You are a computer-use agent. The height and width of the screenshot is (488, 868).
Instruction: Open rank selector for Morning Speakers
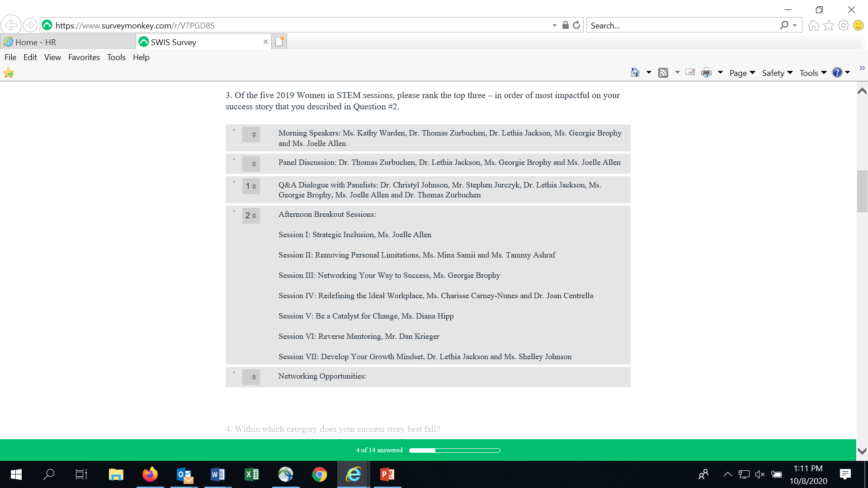click(251, 134)
